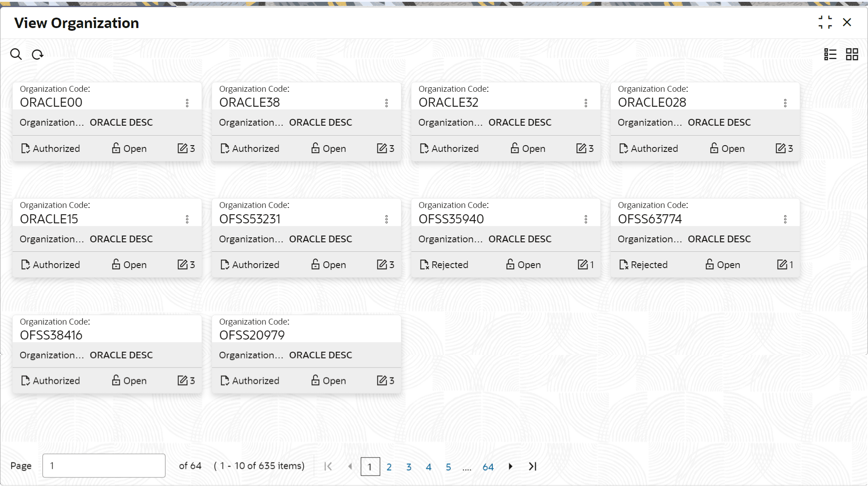Viewport: 868px width, 486px height.
Task: Select organization code ORACLE15
Action: pos(49,219)
